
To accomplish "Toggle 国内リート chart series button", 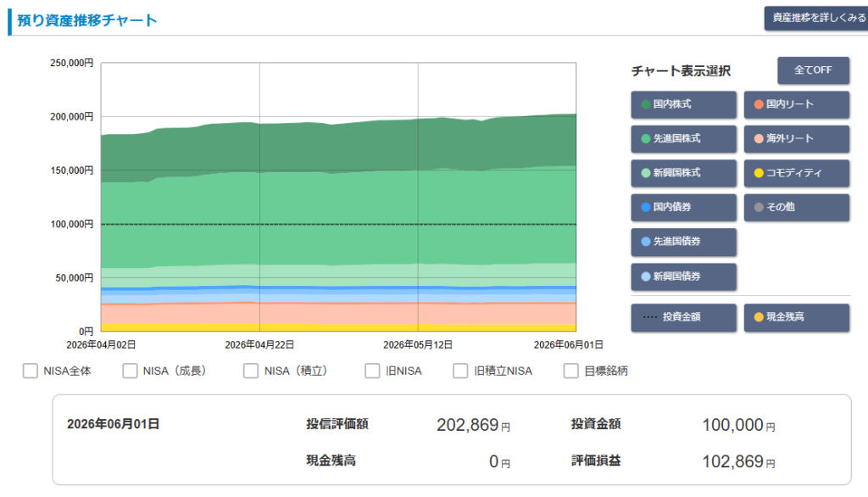I will [x=797, y=104].
